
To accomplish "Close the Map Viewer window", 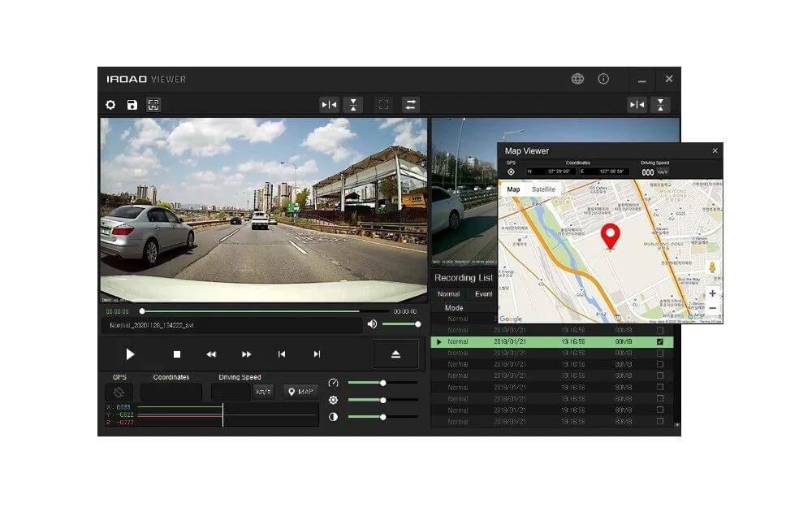I will pos(715,150).
